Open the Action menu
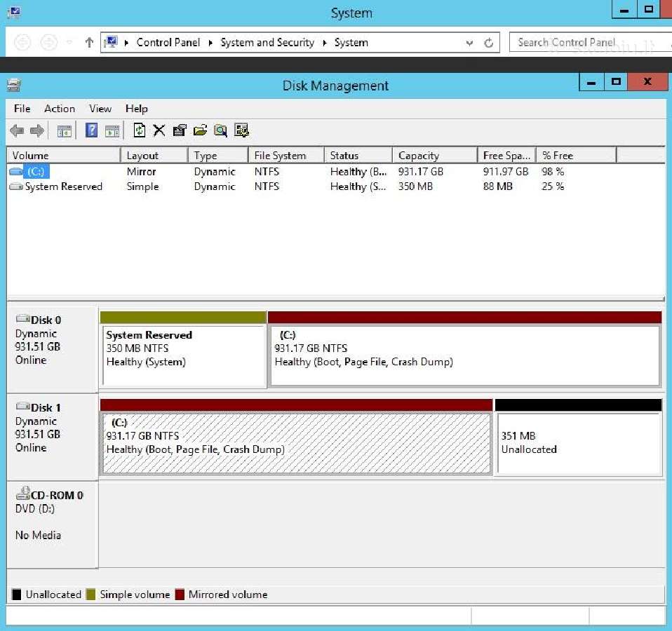 pos(60,109)
